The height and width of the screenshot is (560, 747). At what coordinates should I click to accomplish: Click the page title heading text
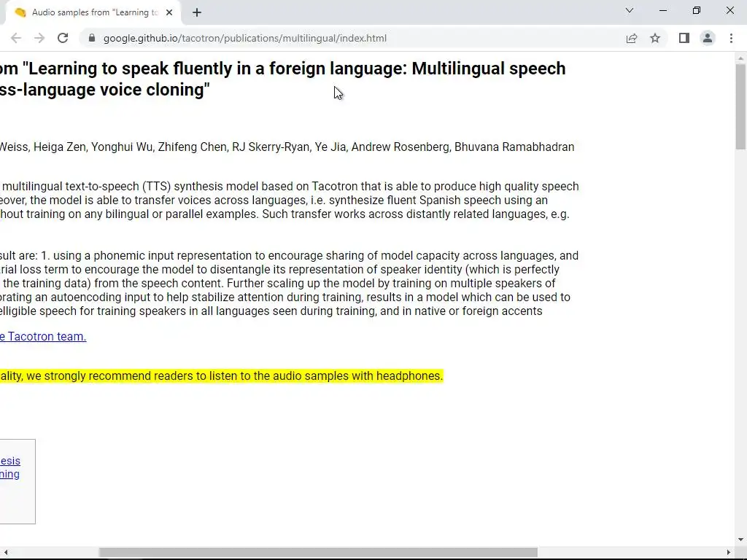pos(283,79)
